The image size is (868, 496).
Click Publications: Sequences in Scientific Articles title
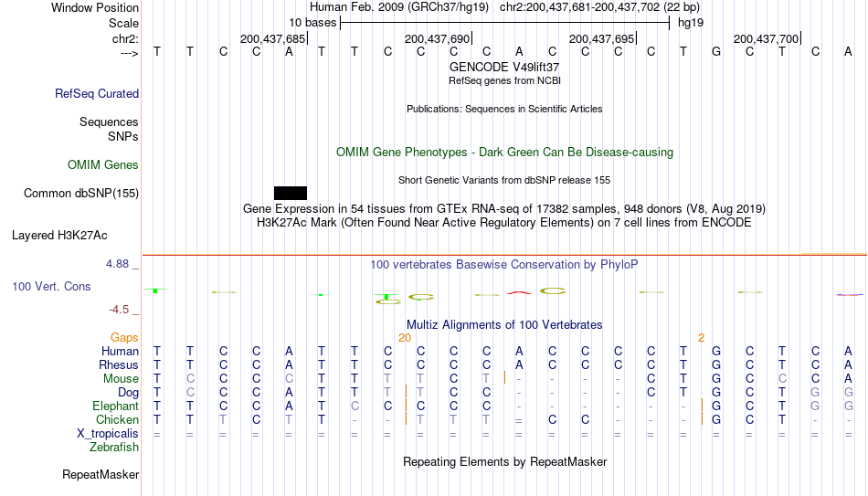(504, 109)
